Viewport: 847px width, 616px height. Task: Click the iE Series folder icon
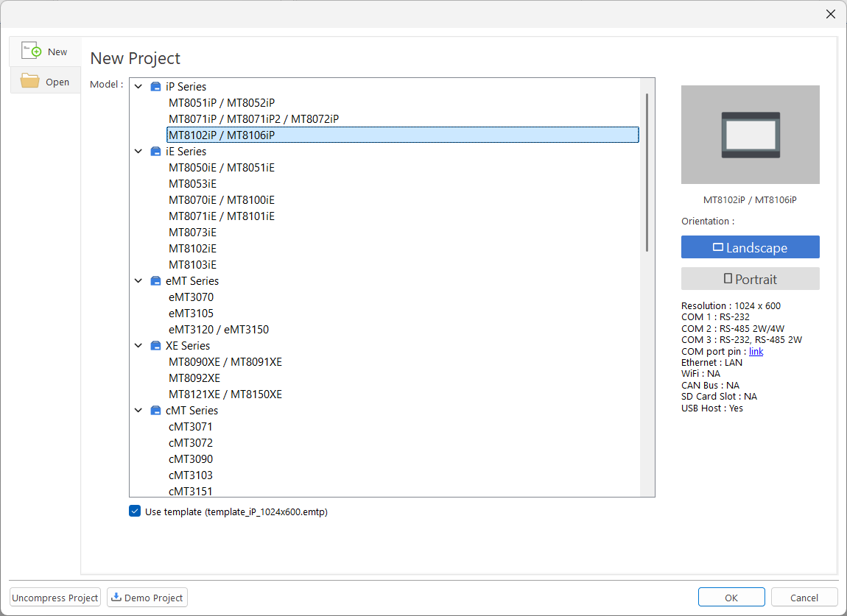point(155,151)
